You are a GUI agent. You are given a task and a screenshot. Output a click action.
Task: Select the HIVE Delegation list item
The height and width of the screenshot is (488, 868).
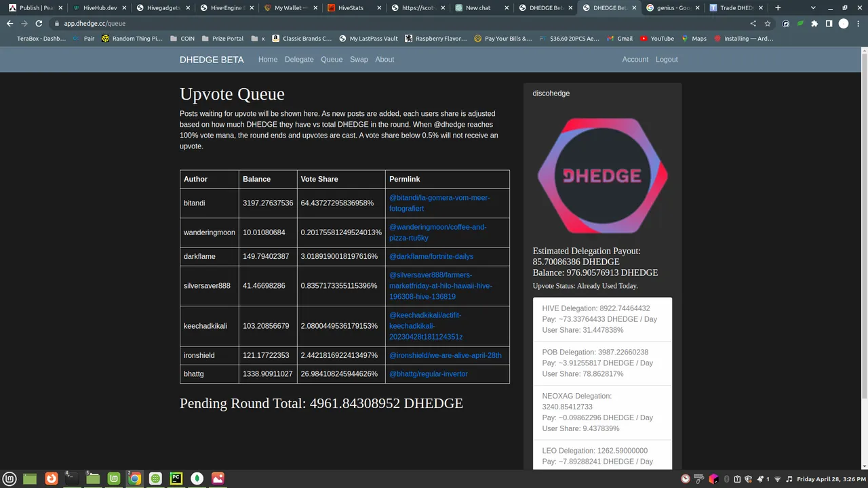tap(602, 319)
